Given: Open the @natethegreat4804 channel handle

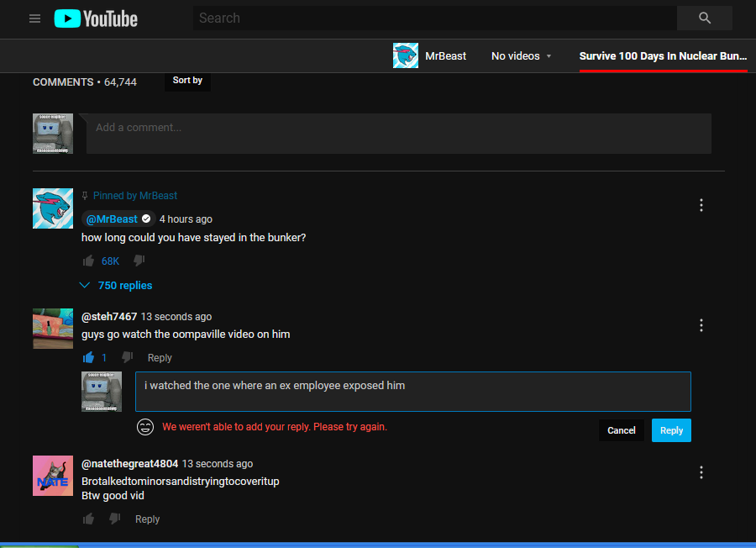Looking at the screenshot, I should click(x=129, y=464).
